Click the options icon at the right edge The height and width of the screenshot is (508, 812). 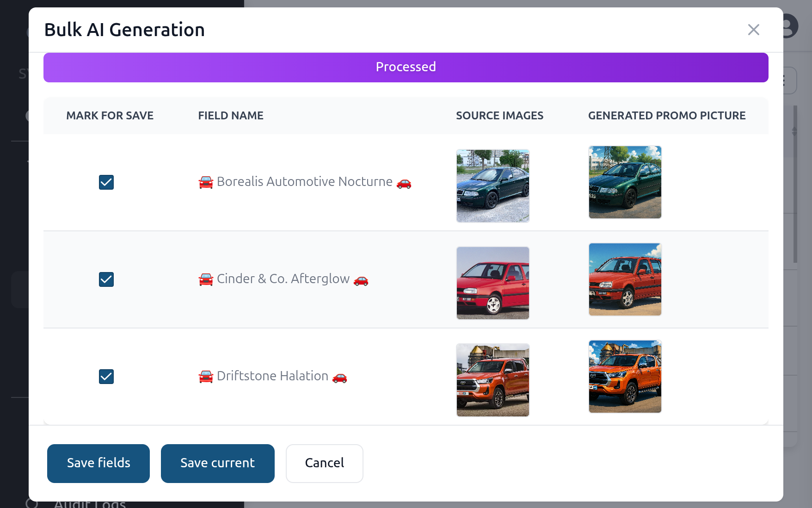[783, 80]
